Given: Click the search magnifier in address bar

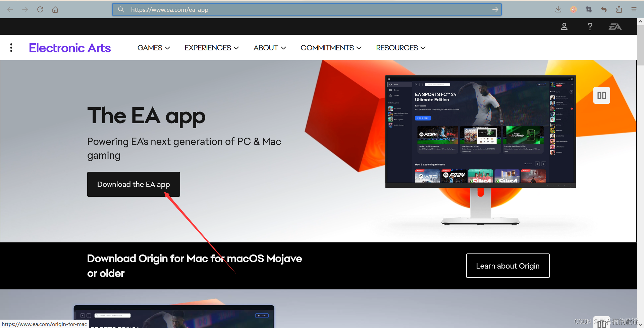Looking at the screenshot, I should click(x=121, y=9).
